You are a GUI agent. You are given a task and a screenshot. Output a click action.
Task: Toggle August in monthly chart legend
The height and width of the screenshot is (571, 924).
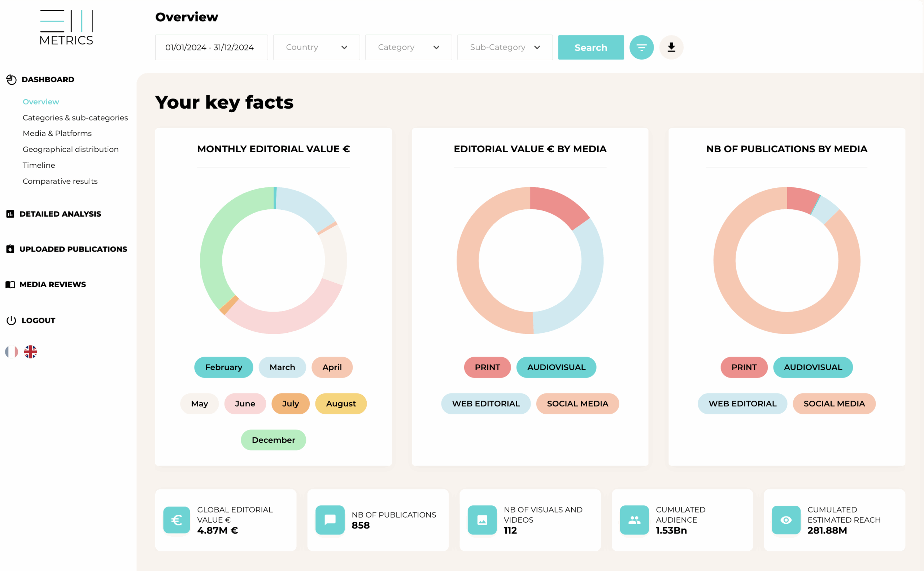point(341,404)
